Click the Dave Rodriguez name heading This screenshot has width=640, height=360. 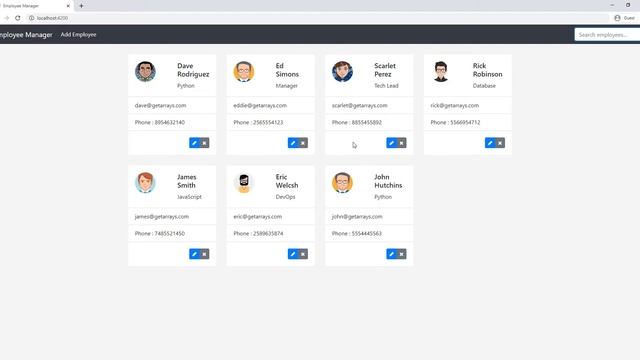tap(193, 70)
